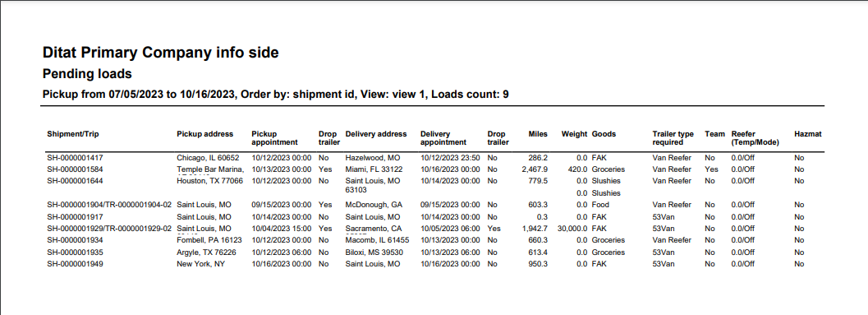Click shipment SH-0000001949
Screen dimensions: 868x315
(x=75, y=264)
